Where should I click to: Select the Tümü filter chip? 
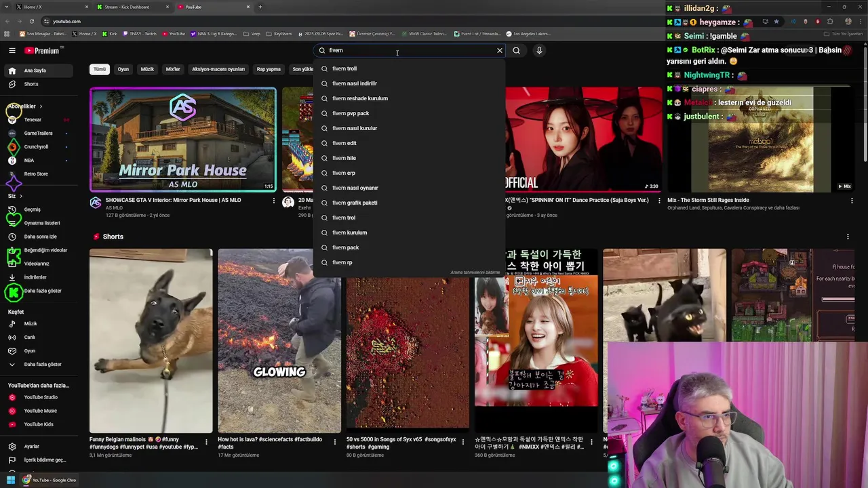click(x=100, y=69)
